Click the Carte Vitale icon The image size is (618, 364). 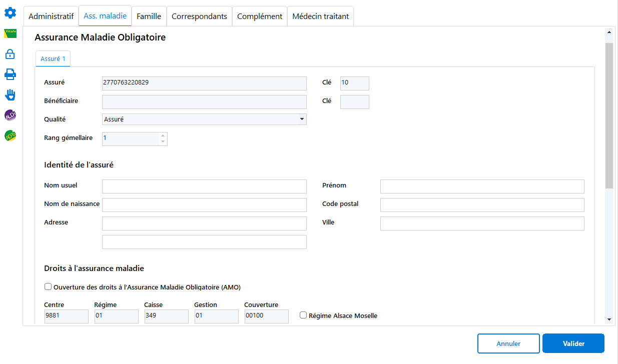click(x=10, y=33)
